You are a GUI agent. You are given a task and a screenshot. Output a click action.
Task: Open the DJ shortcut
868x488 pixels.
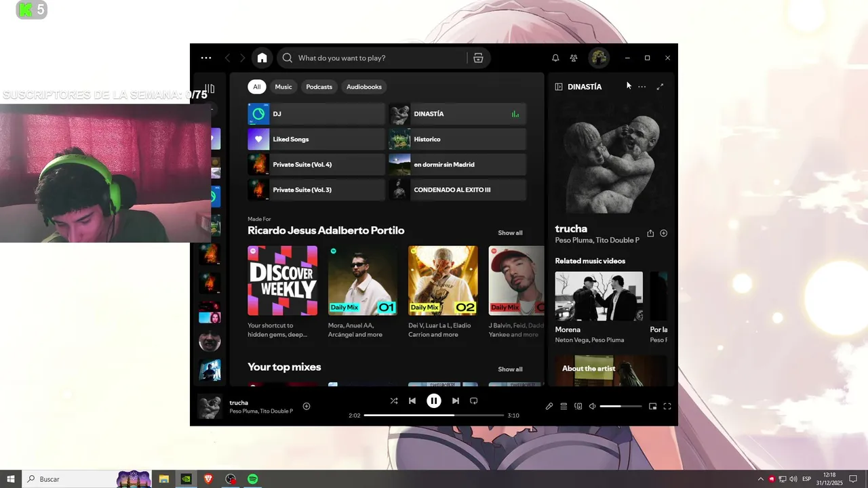point(316,114)
